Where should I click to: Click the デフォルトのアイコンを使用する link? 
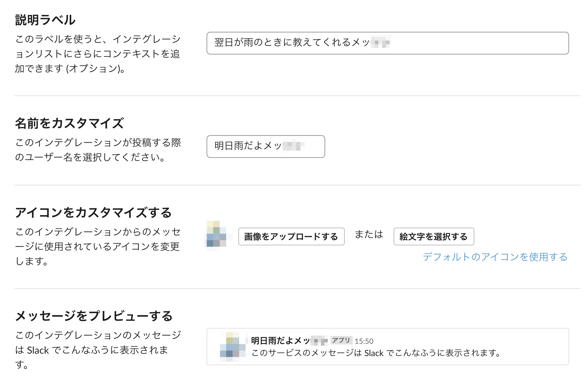click(495, 257)
